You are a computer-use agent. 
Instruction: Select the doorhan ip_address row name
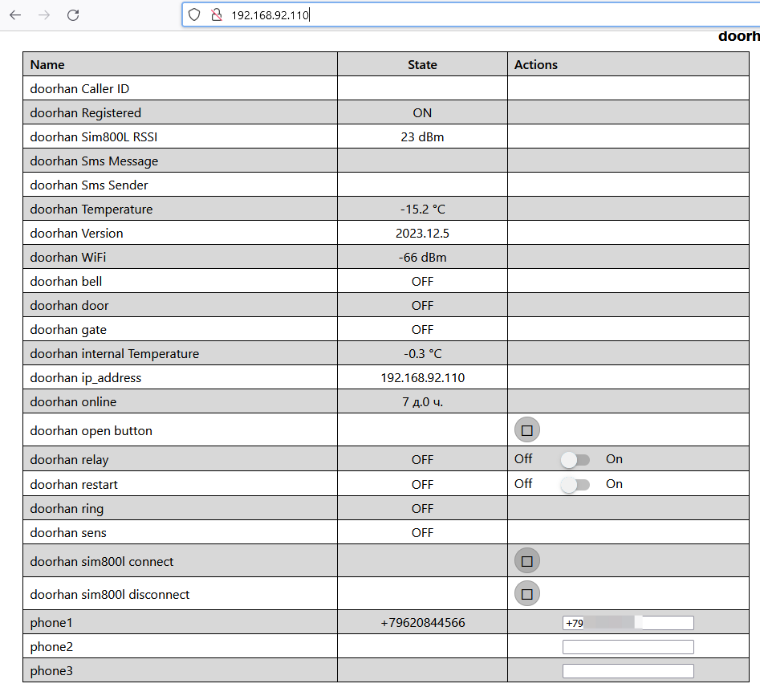tap(86, 378)
